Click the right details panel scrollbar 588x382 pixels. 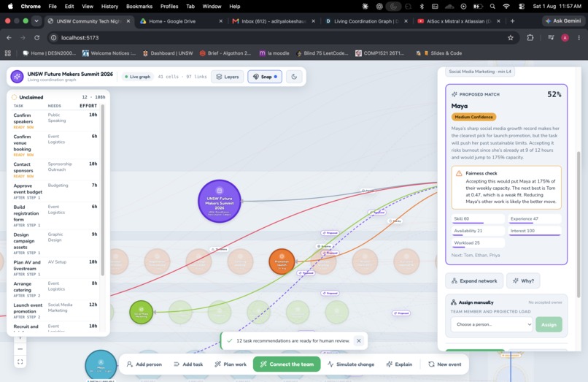click(x=579, y=224)
